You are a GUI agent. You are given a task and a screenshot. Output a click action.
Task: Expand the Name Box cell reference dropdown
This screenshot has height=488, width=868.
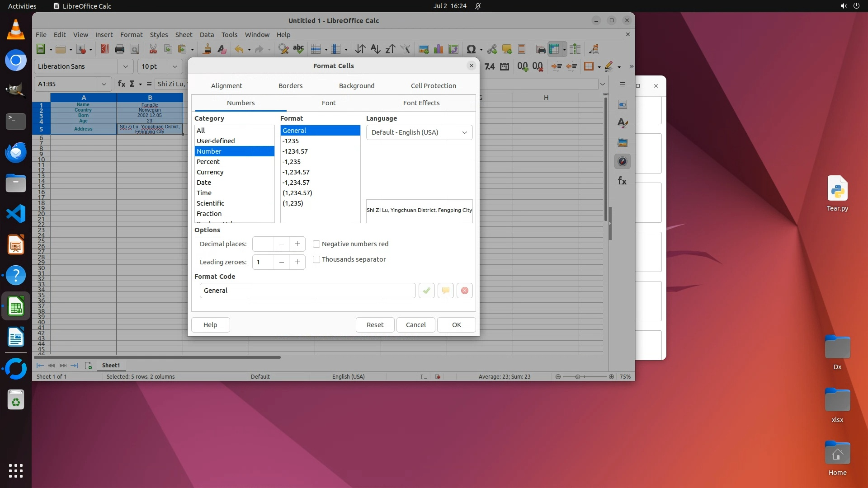click(104, 84)
